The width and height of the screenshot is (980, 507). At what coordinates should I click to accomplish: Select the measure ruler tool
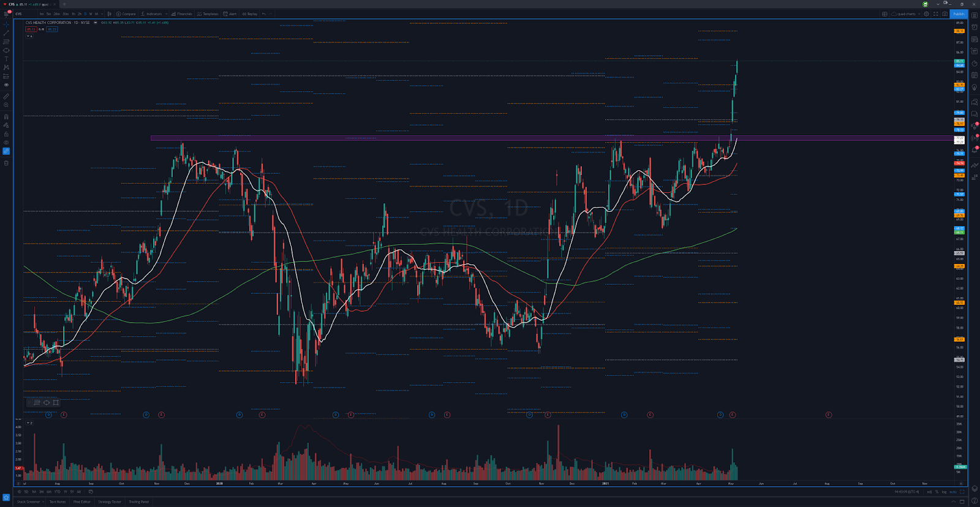click(6, 96)
